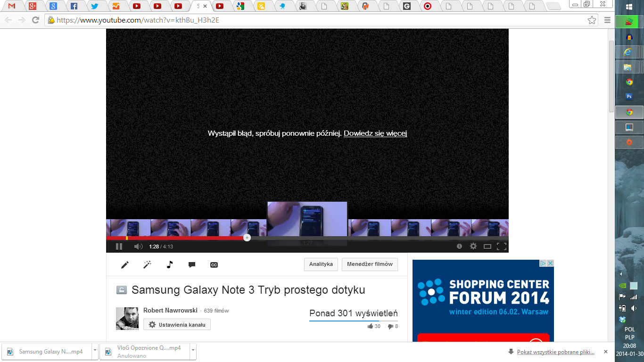Viewport: 644px width, 362px height.
Task: Switch to the Facebook tab
Action: [74, 6]
